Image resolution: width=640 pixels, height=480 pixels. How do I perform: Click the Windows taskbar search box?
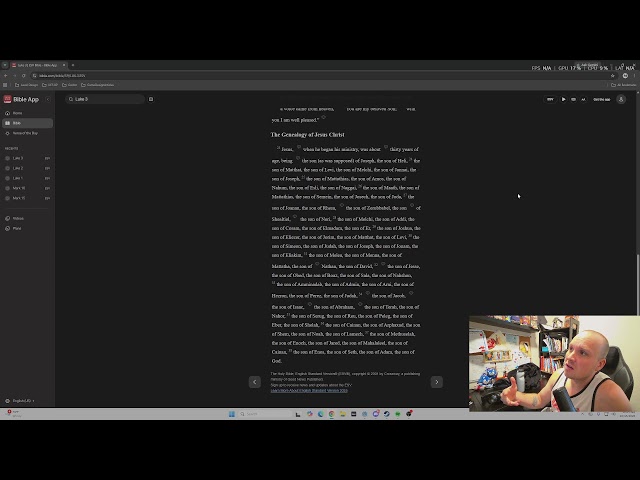pyautogui.click(x=263, y=414)
